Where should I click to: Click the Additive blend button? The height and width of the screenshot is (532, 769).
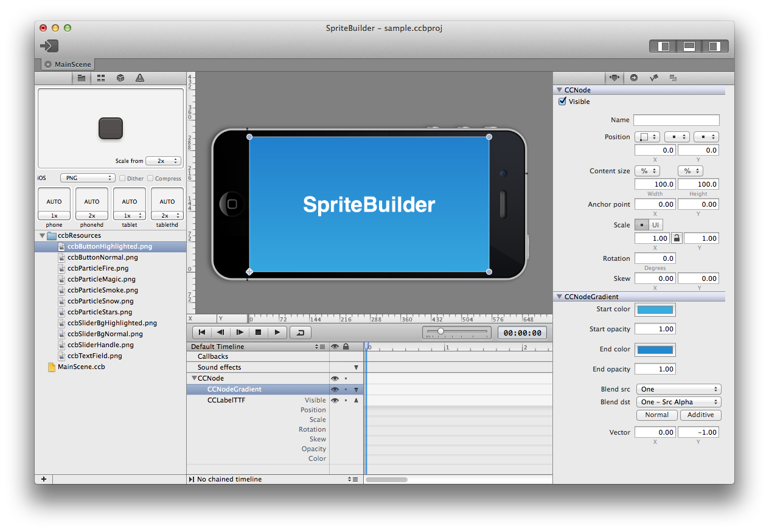click(701, 415)
